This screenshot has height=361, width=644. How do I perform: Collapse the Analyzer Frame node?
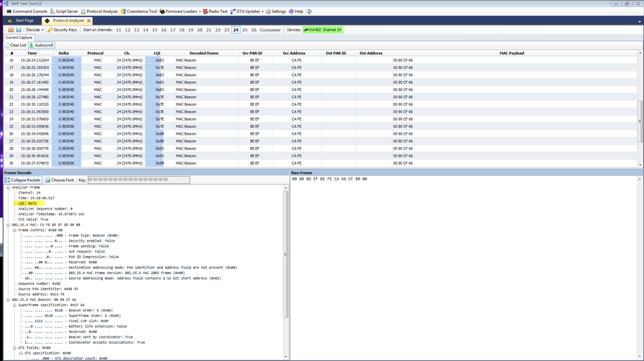[8, 188]
